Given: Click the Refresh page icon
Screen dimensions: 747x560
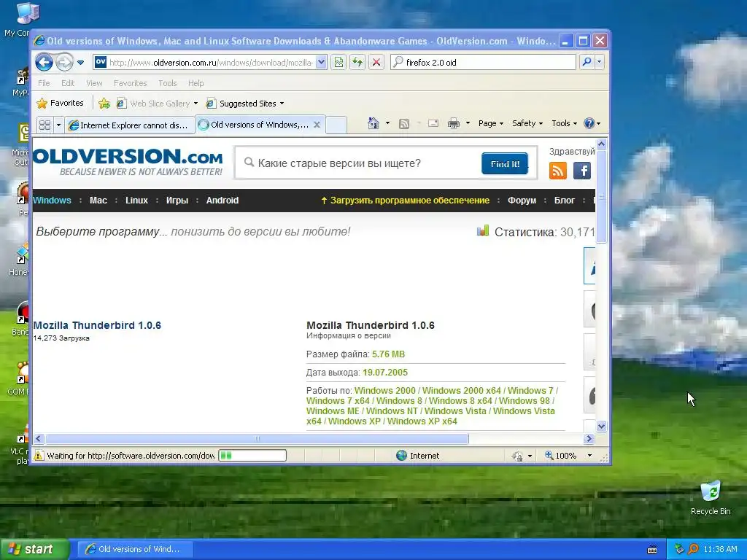Looking at the screenshot, I should (x=357, y=63).
